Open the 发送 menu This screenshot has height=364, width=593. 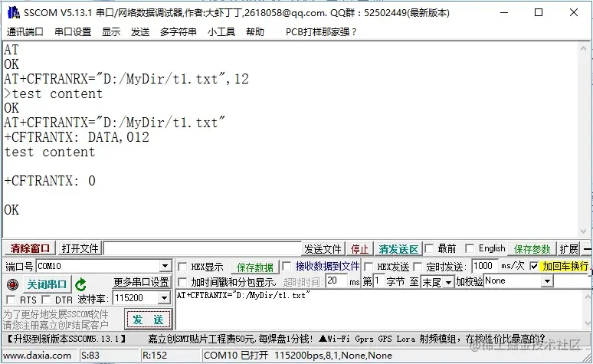[x=140, y=31]
